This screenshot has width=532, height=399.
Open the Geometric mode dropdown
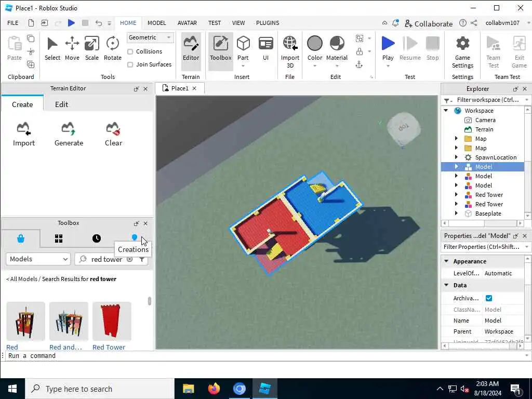click(x=150, y=37)
